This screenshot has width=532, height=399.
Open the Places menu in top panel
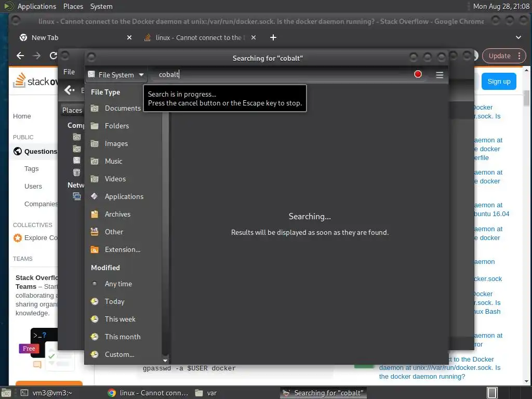click(x=73, y=6)
